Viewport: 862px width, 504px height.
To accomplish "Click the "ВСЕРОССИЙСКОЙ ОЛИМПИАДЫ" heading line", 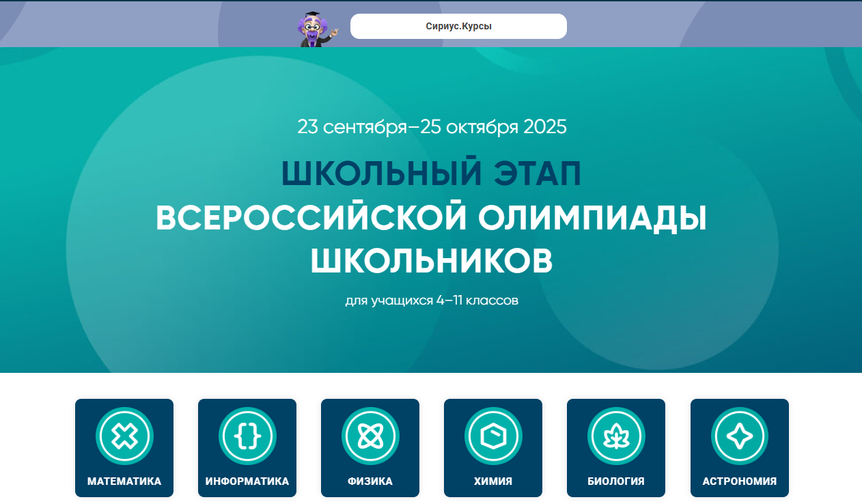I will pyautogui.click(x=431, y=219).
